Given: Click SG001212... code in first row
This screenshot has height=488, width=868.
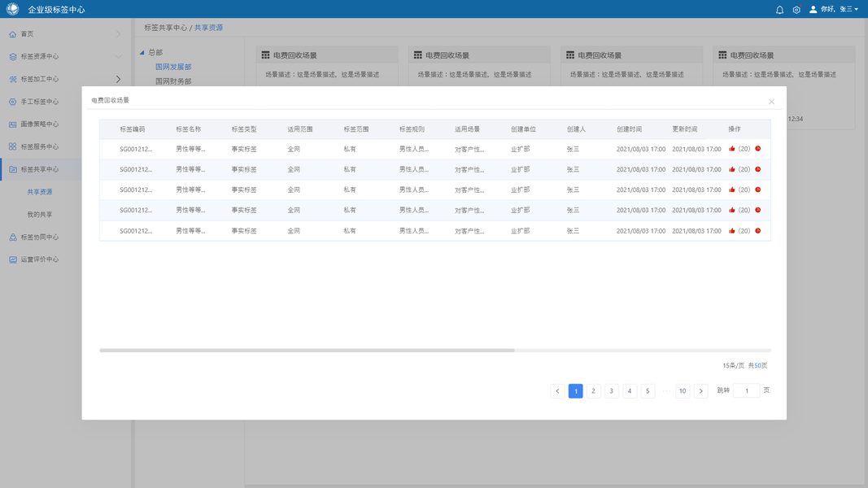Looking at the screenshot, I should [136, 150].
